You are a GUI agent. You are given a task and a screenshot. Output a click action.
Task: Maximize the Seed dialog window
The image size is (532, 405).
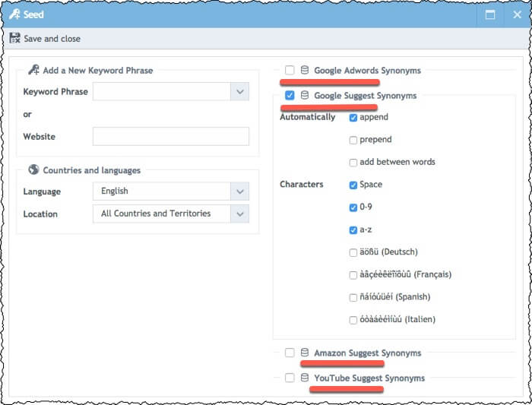point(490,14)
